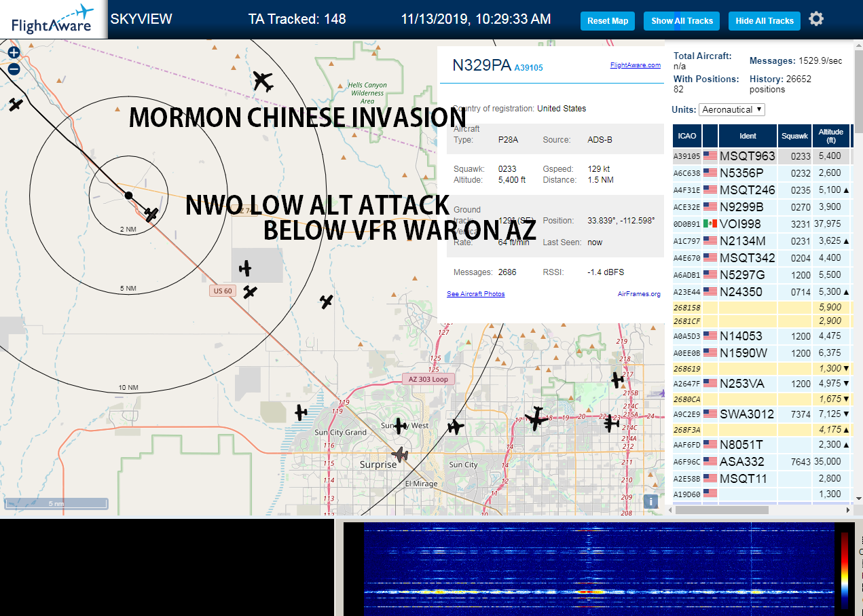863x616 pixels.
Task: Click the Reset Map button
Action: click(608, 20)
